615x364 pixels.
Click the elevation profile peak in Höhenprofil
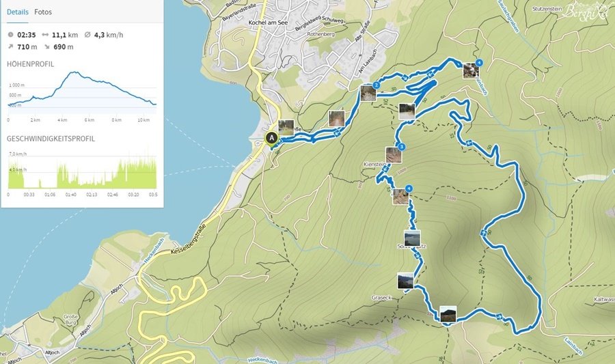tap(74, 72)
